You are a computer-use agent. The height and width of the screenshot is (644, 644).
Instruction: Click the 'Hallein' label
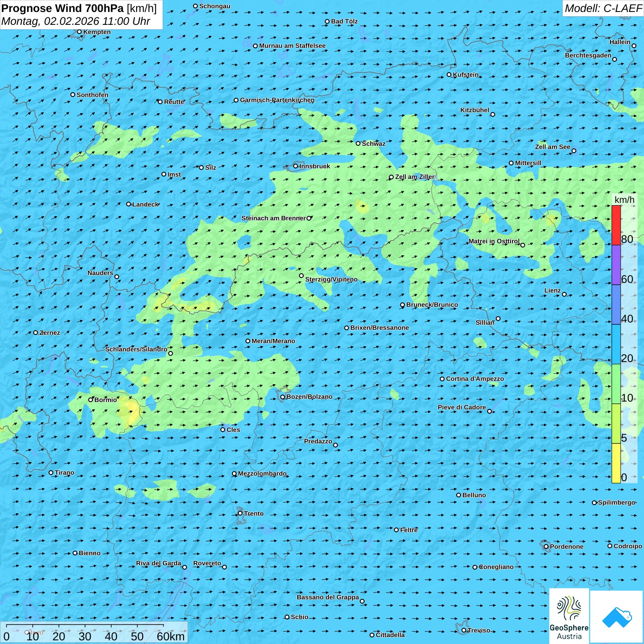tap(620, 42)
